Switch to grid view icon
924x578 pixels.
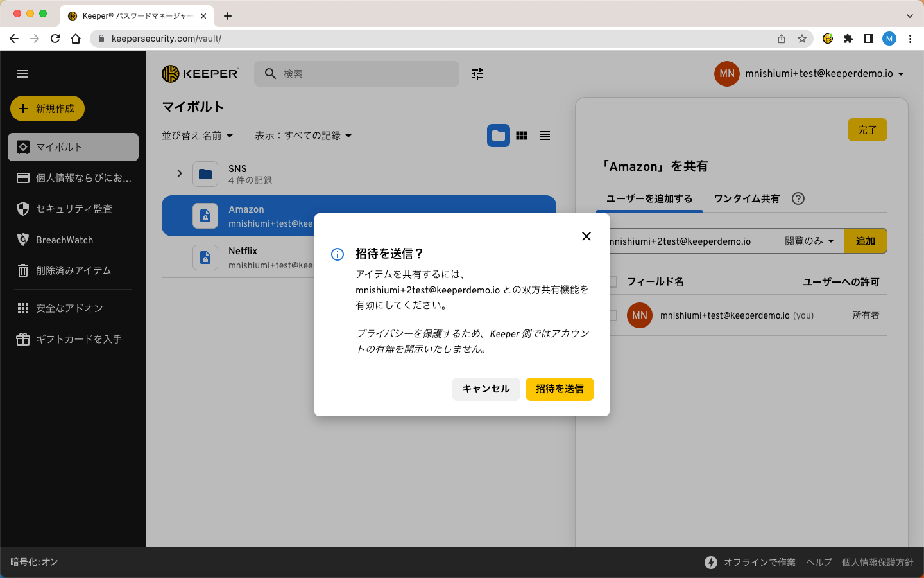point(522,136)
